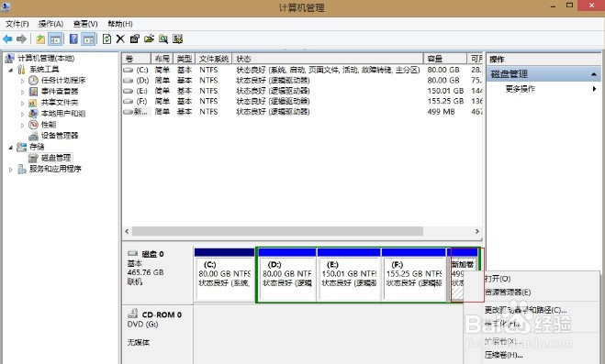Select 系统工具 in the tree

pyautogui.click(x=44, y=70)
